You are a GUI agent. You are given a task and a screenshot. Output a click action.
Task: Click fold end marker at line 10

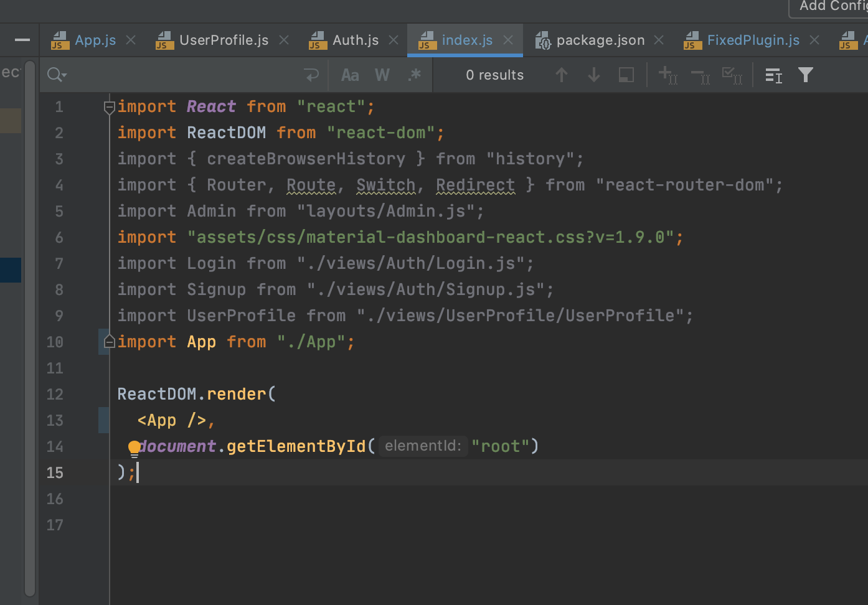[110, 342]
